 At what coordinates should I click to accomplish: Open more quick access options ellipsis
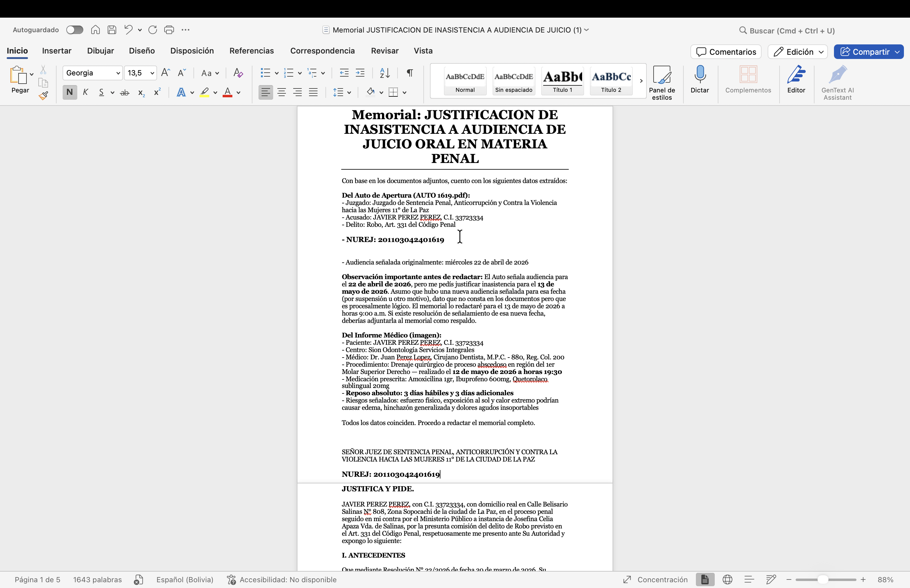coord(186,30)
